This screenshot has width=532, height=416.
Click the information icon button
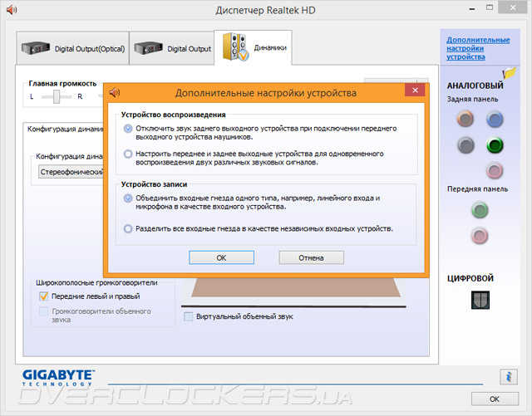click(508, 377)
